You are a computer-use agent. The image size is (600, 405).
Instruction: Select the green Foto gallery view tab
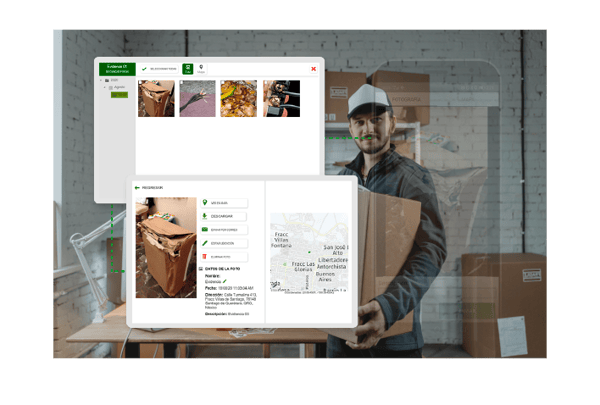tap(188, 69)
